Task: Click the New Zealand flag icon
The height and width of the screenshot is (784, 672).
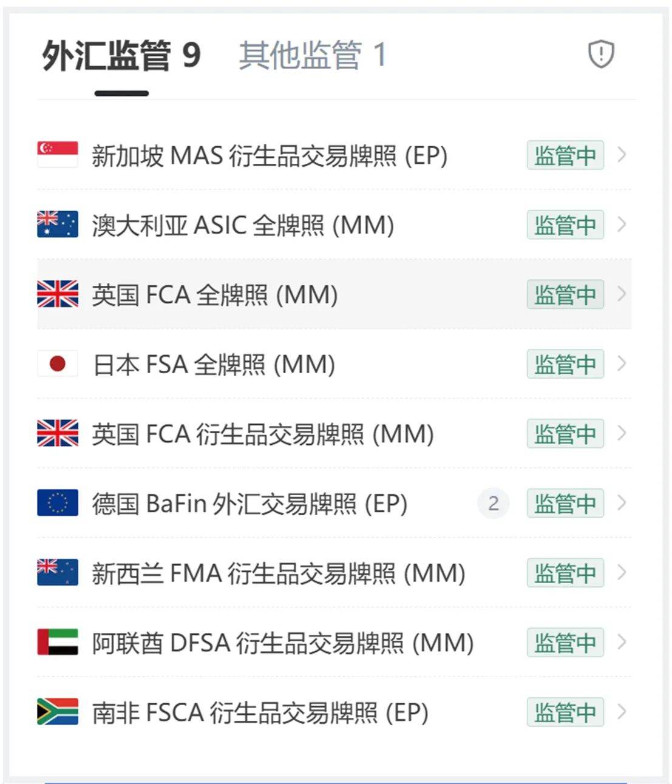Action: [x=58, y=573]
